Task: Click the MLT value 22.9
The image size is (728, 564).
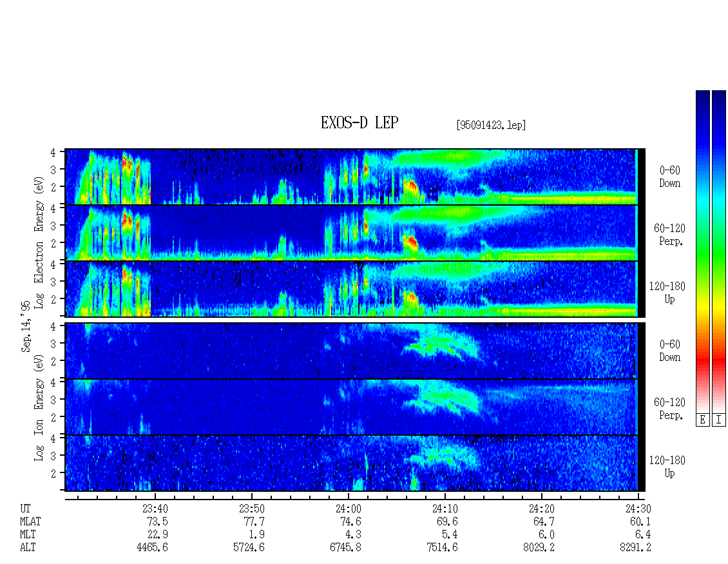Action: pyautogui.click(x=157, y=535)
